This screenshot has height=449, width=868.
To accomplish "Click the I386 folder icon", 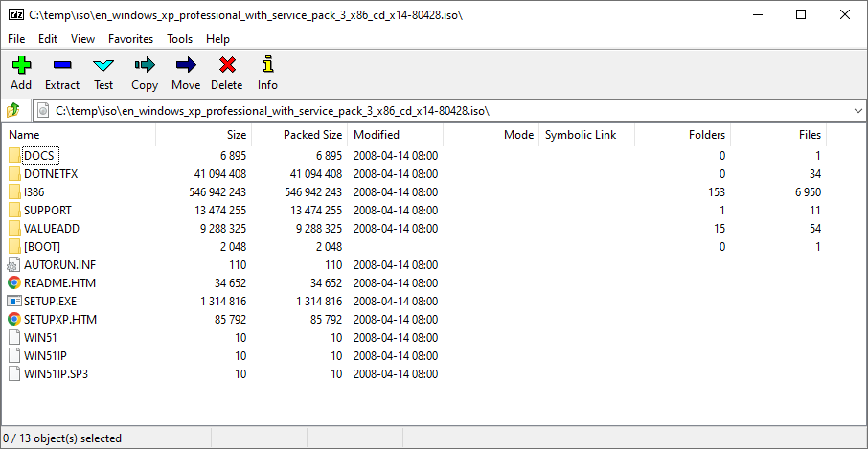I will coord(15,192).
